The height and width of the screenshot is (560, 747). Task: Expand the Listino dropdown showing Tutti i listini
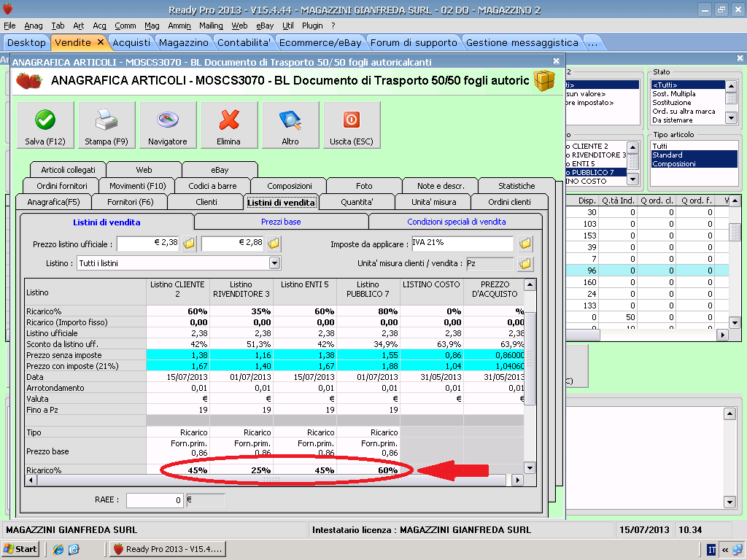point(274,263)
